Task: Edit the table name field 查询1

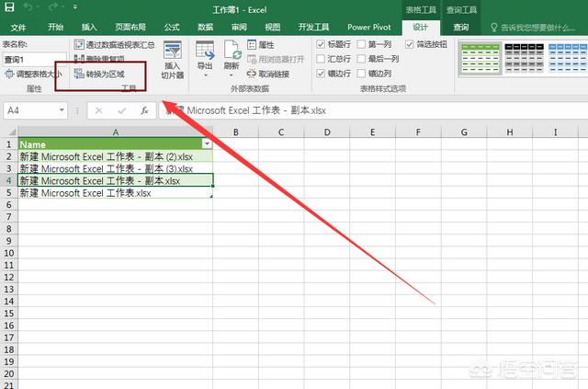Action: (x=35, y=60)
